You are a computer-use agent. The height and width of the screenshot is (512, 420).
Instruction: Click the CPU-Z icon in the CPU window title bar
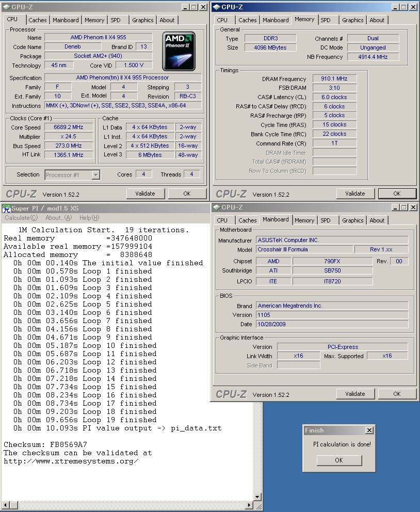pos(6,7)
